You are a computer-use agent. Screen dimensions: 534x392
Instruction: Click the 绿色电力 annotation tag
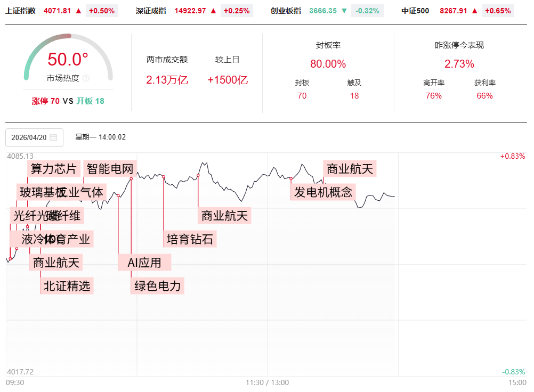click(158, 286)
